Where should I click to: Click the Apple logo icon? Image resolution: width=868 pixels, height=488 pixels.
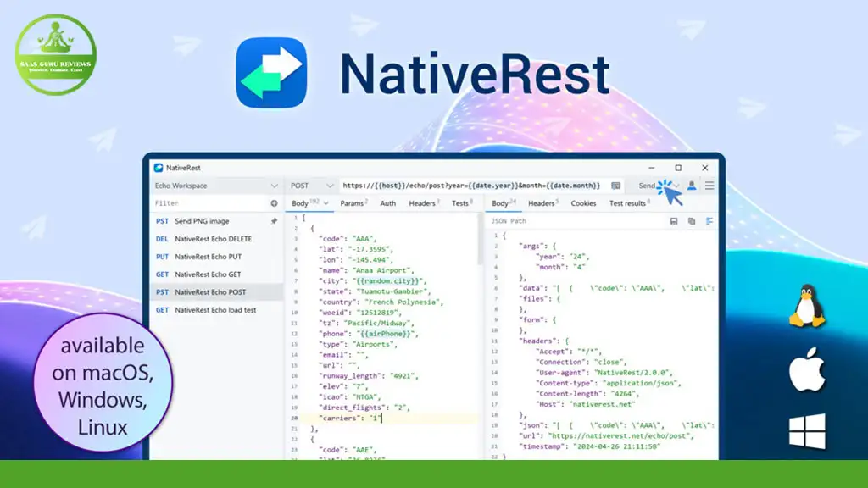click(x=807, y=369)
